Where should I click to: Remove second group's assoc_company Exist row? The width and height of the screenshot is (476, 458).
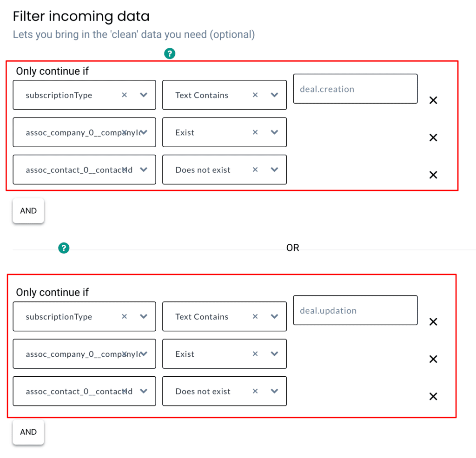click(x=433, y=359)
